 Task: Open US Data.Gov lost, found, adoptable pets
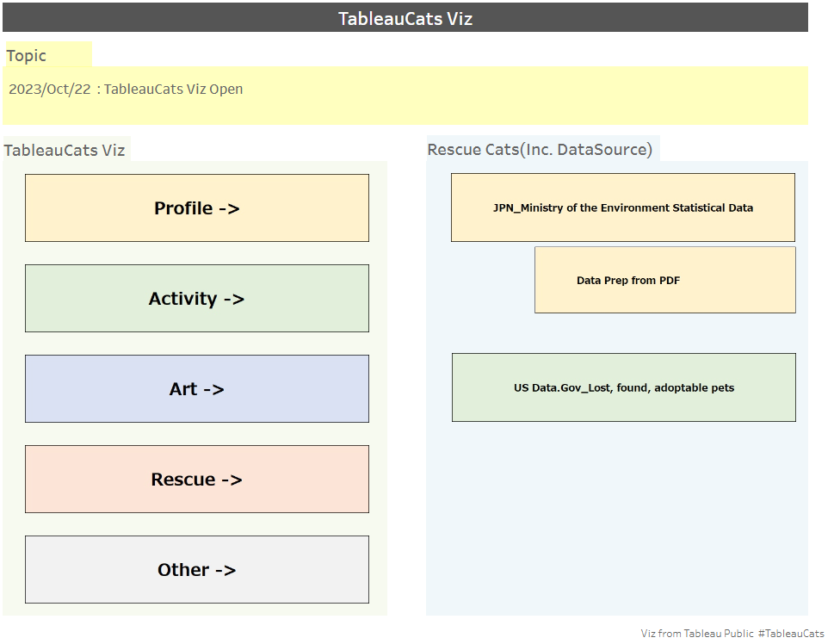click(x=624, y=387)
